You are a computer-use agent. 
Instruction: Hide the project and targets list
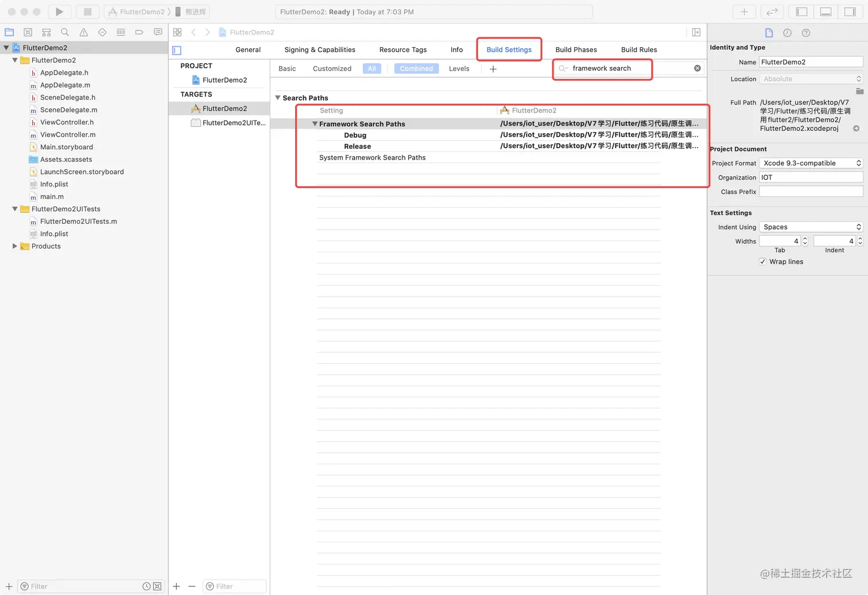(x=177, y=50)
